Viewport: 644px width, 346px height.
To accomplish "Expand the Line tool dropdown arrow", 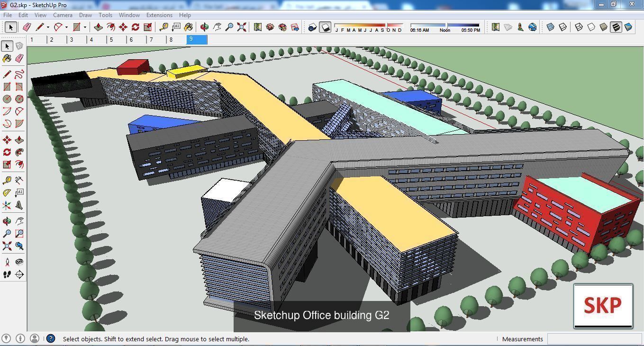I will 48,27.
